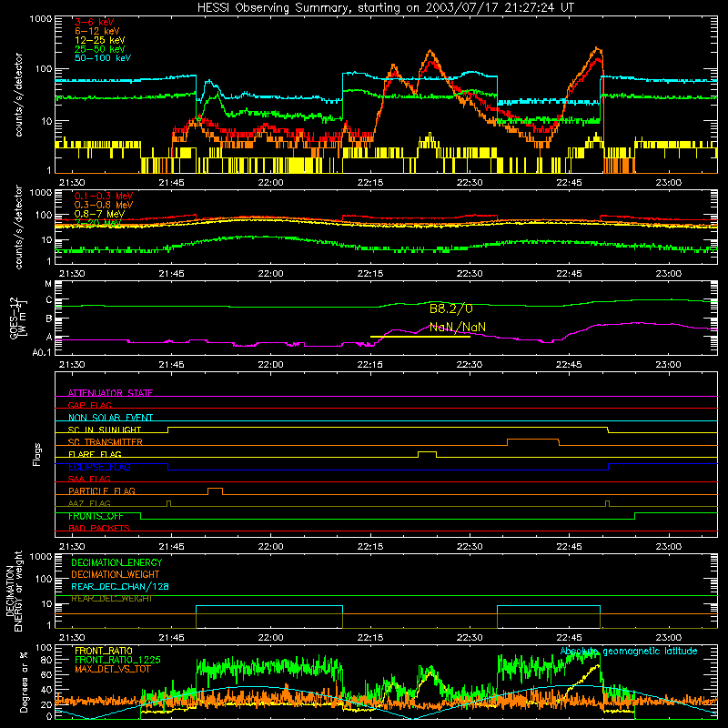The width and height of the screenshot is (728, 728).
Task: Click the 'ATTENUATOR_STATE' flag label
Action: click(110, 393)
